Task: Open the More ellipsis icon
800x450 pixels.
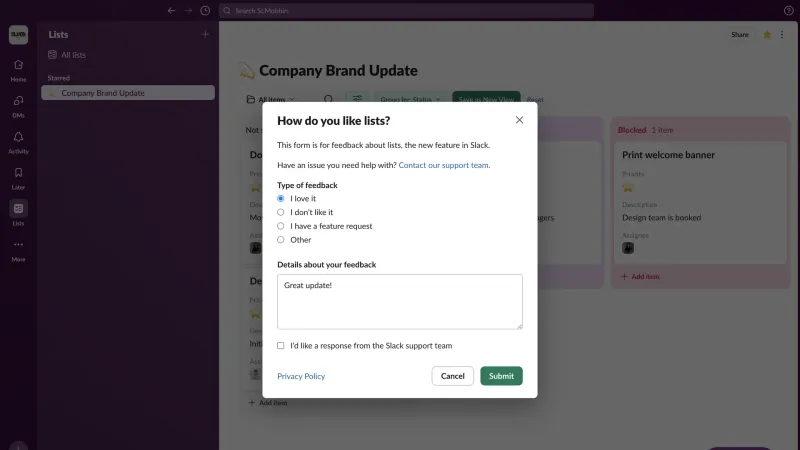Action: [18, 244]
